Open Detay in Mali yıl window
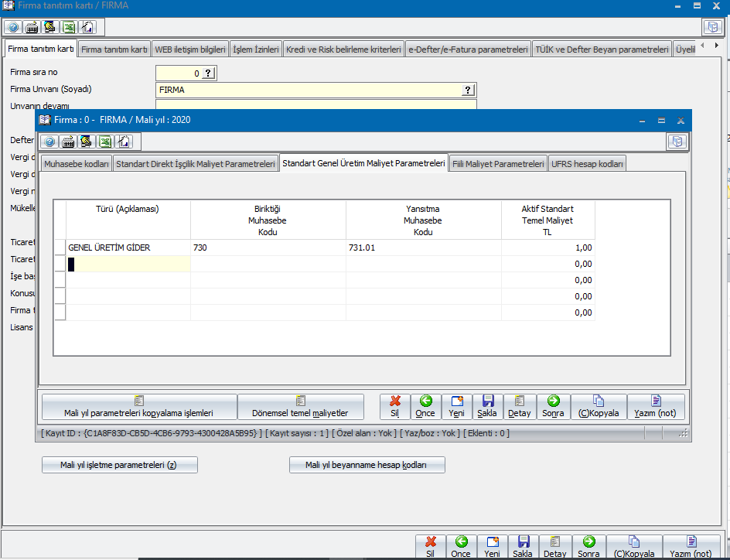The image size is (730, 560). click(520, 407)
